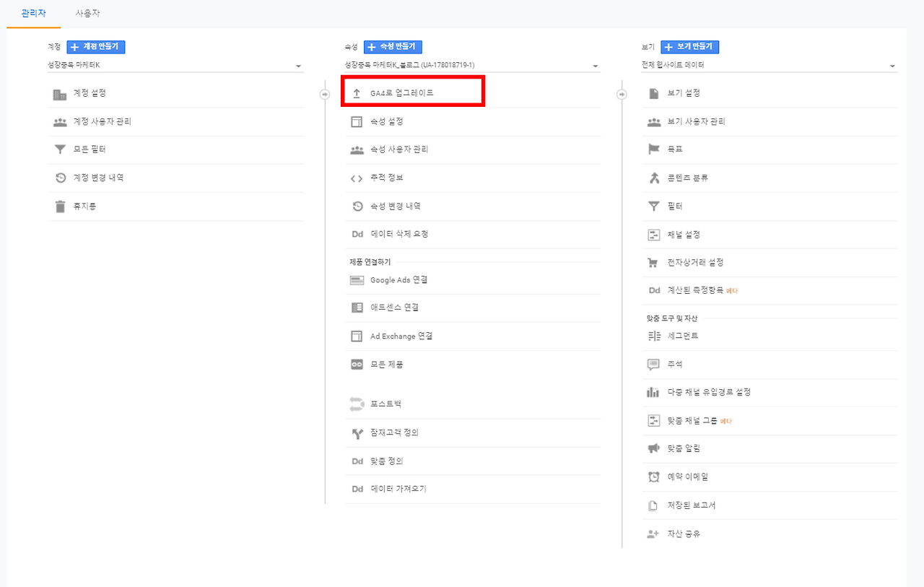Click the building icon for 계정 설정
Screen dimensions: 924x587
60,95
